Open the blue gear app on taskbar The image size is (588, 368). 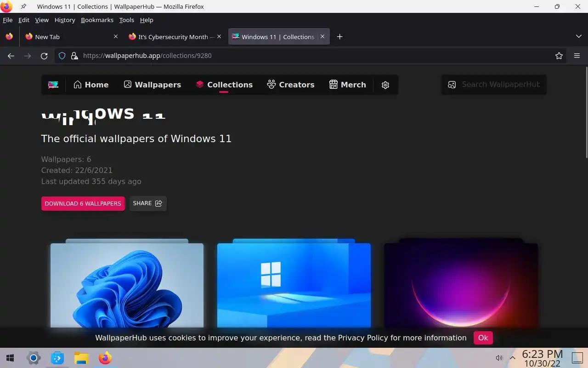coord(34,358)
